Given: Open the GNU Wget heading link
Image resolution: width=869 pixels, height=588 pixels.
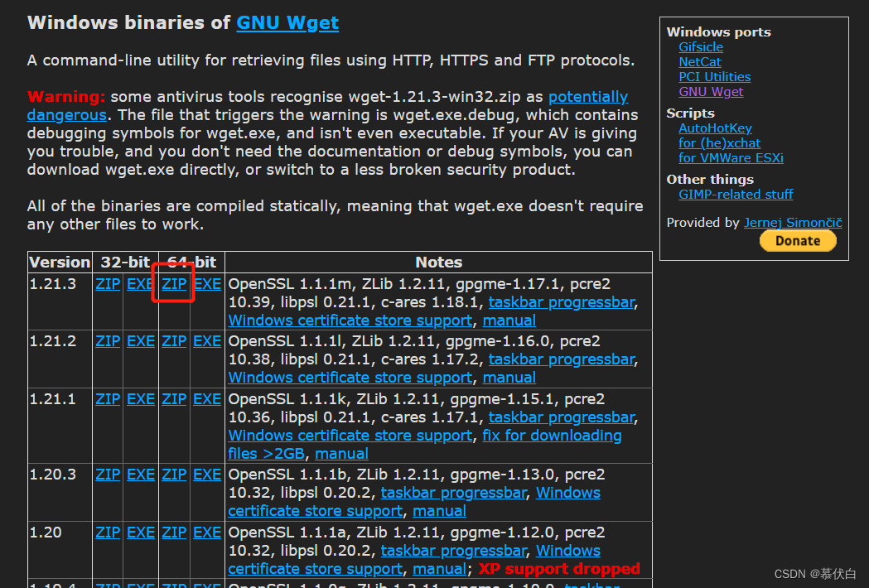Looking at the screenshot, I should [x=287, y=22].
